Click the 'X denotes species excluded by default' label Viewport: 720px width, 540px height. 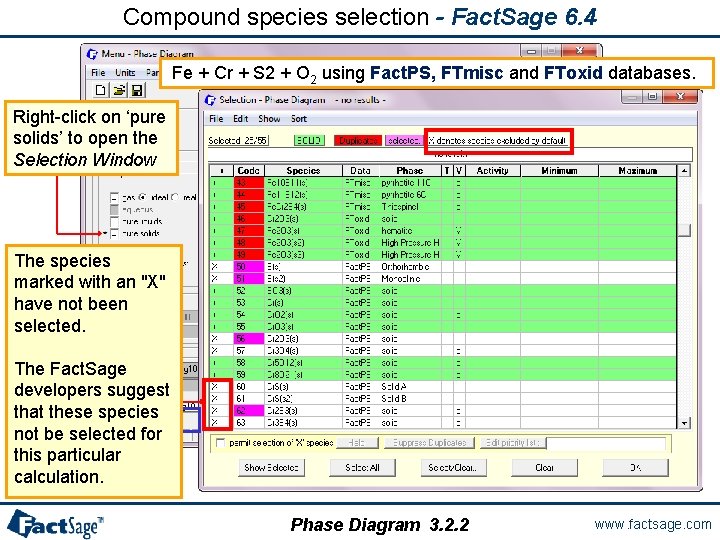(497, 141)
